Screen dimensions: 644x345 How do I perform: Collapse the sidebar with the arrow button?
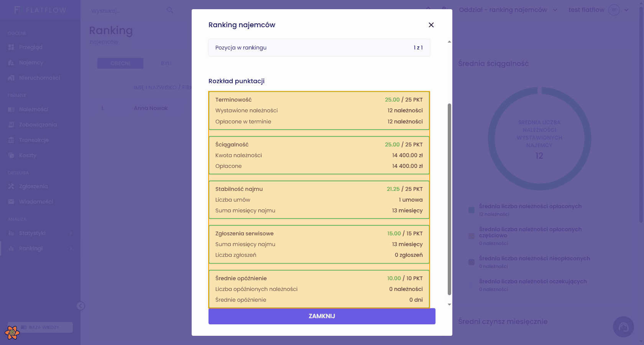[x=80, y=306]
